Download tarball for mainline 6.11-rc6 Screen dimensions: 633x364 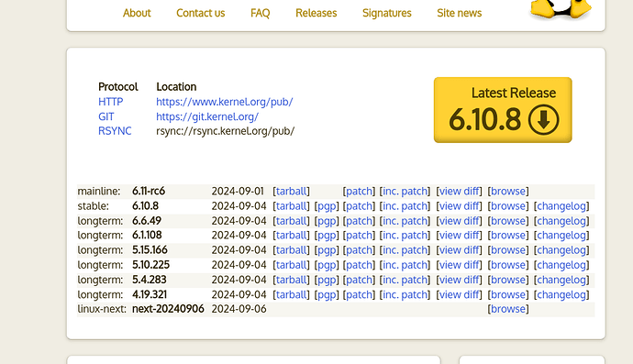point(292,191)
